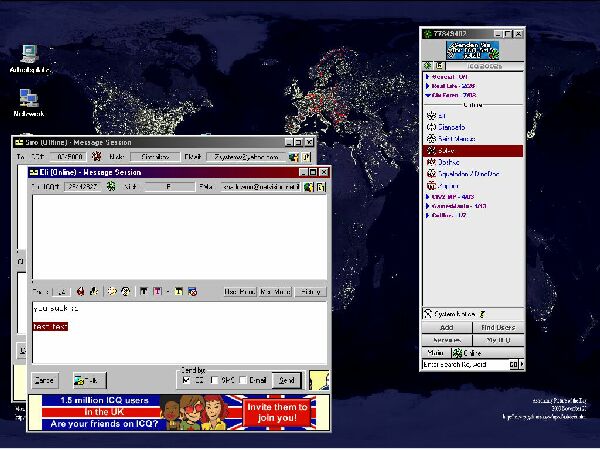
Task: Open globe homepage icon in Eli session header
Action: coord(308,187)
